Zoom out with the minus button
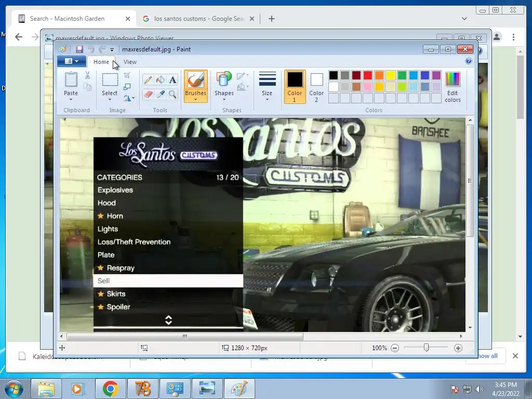532x399 pixels. (x=395, y=348)
